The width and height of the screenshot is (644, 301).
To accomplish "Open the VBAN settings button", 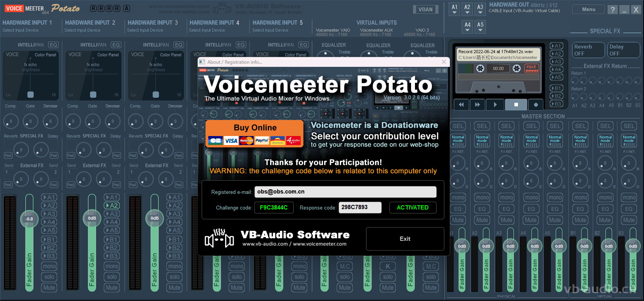I will (426, 9).
